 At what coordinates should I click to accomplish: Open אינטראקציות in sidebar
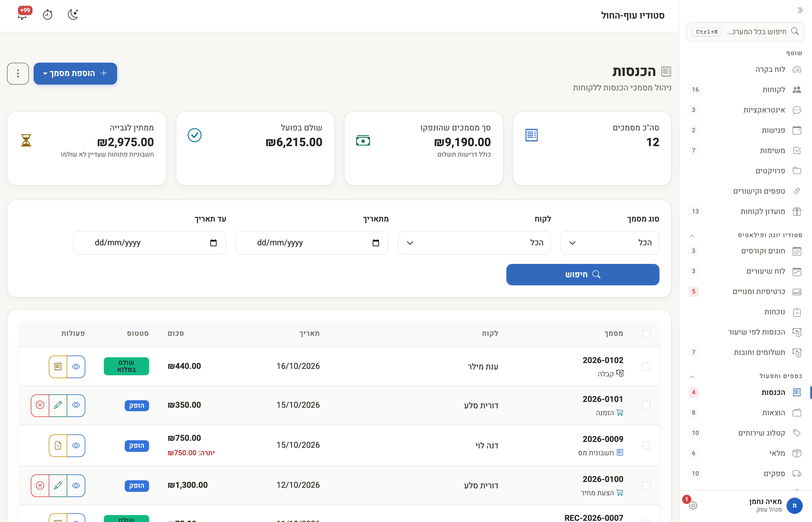[745, 110]
